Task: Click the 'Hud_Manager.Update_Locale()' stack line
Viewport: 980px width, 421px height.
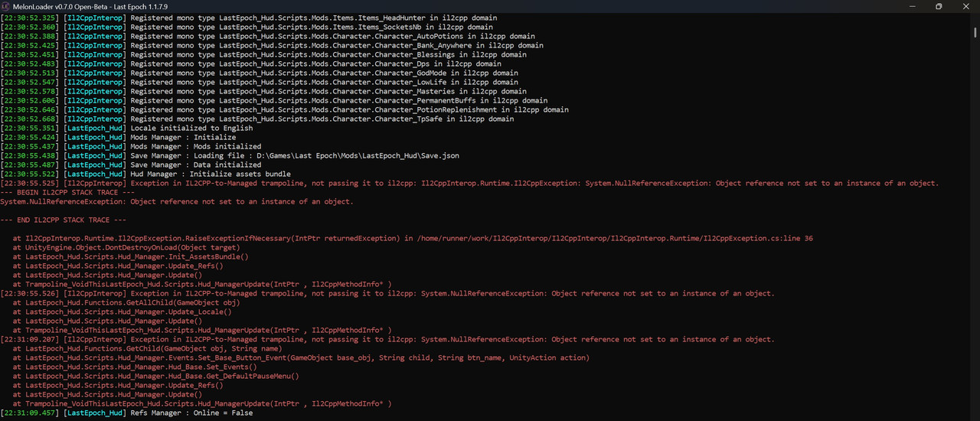Action: (122, 312)
